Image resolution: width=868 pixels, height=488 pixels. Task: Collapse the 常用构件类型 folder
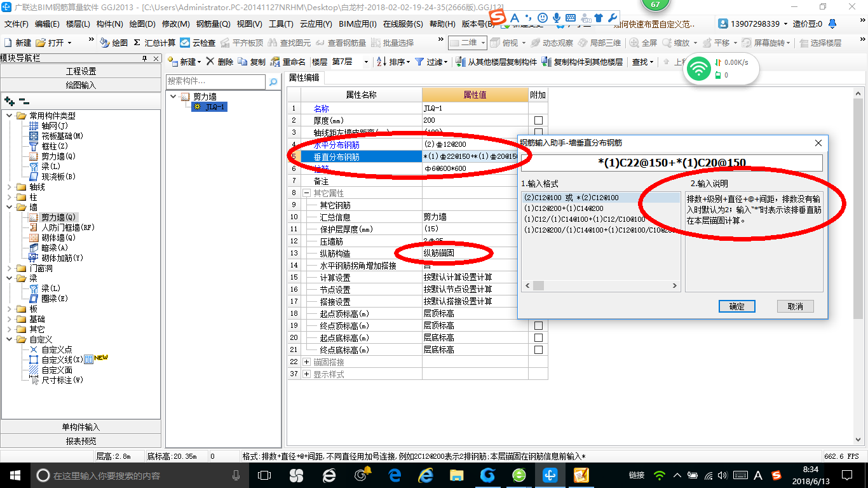tap(10, 116)
